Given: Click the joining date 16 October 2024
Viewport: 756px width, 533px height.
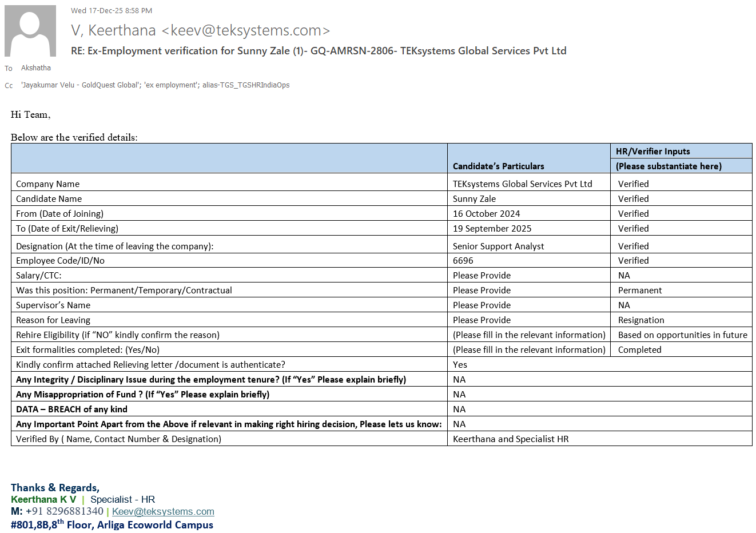Looking at the screenshot, I should click(x=486, y=214).
